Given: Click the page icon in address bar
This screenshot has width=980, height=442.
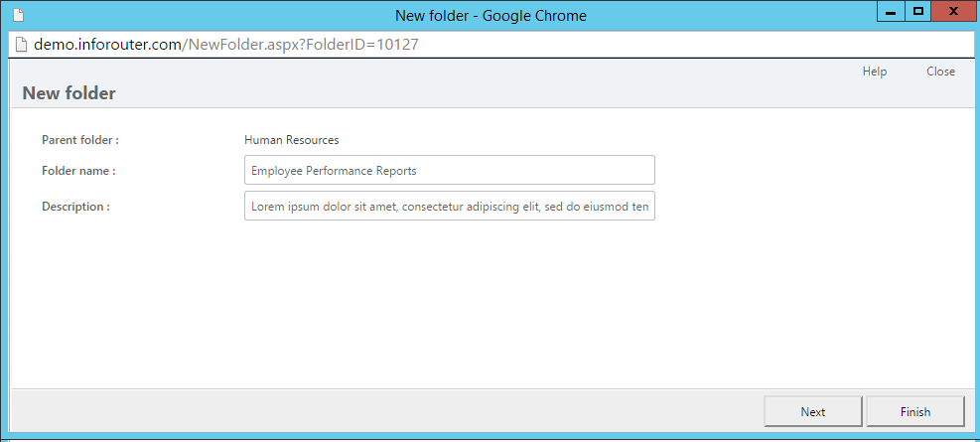Looking at the screenshot, I should click(x=21, y=45).
